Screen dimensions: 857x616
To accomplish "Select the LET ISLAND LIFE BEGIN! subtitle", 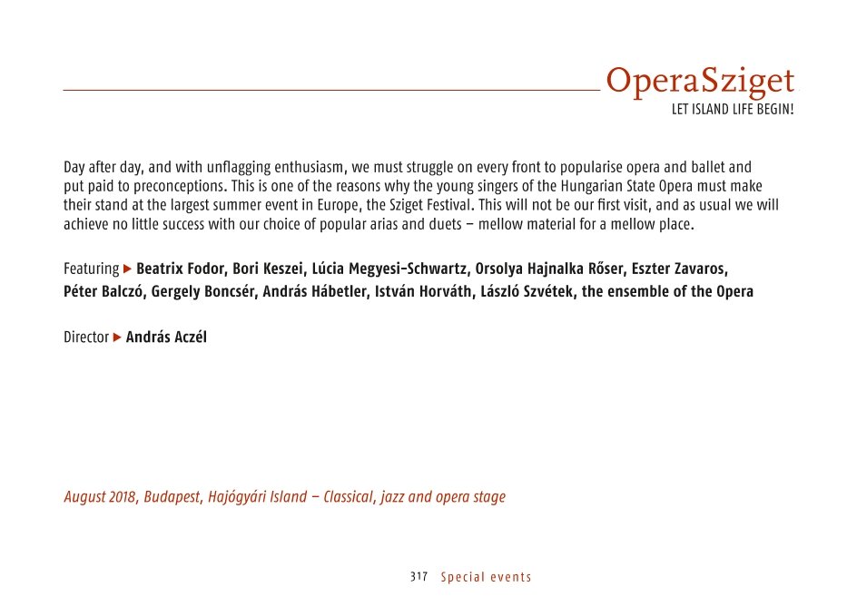I will pos(733,109).
